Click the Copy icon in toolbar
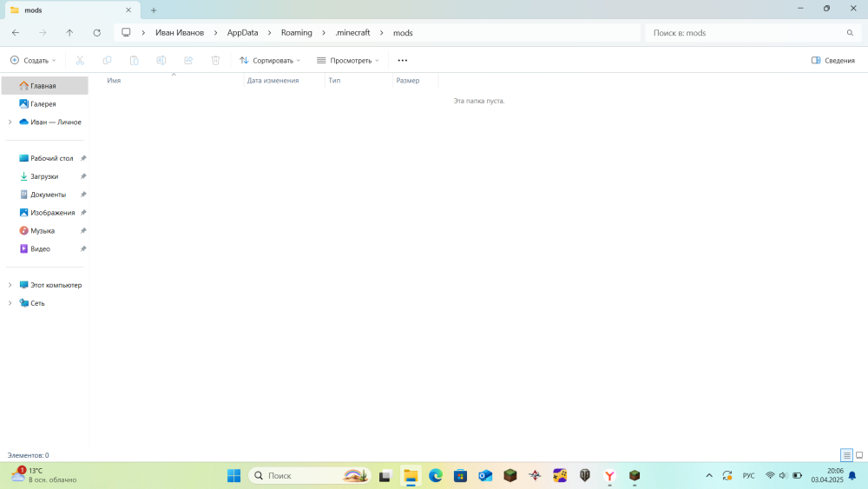Screen dimensions: 868x489 click(x=107, y=60)
